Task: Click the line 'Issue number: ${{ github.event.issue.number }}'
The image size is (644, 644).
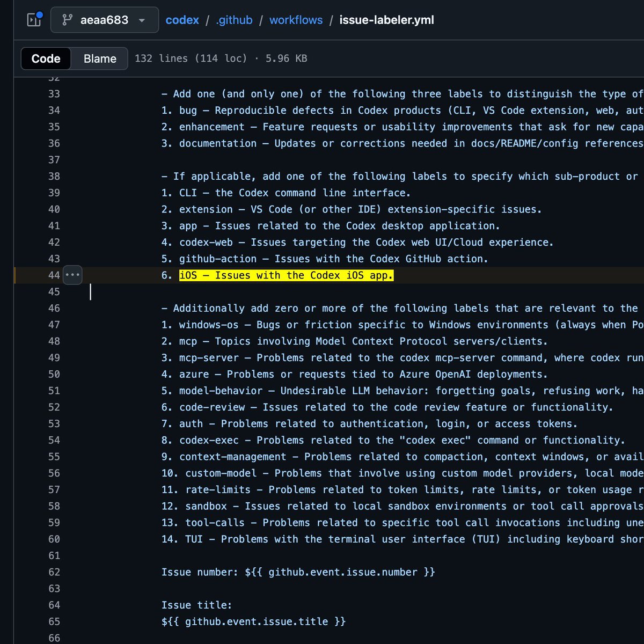Action: click(298, 572)
